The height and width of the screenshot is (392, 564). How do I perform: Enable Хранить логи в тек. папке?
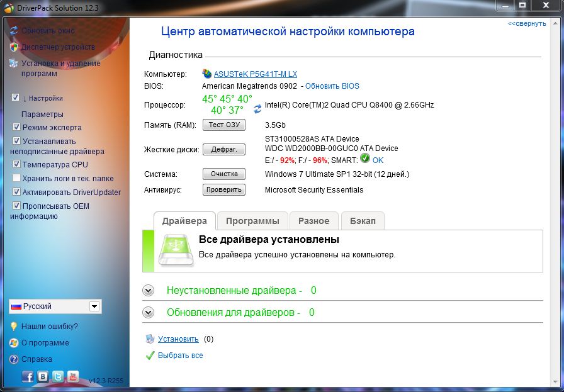coord(16,177)
